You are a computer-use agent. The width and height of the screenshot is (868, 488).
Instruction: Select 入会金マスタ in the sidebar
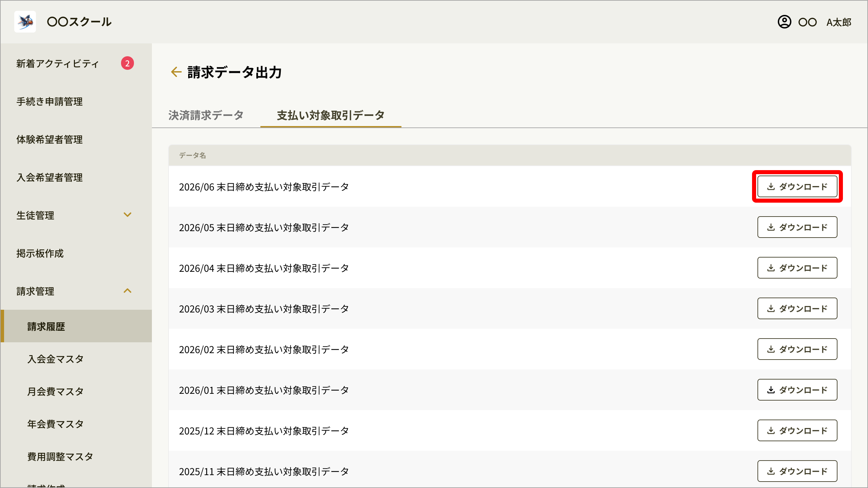(x=55, y=359)
